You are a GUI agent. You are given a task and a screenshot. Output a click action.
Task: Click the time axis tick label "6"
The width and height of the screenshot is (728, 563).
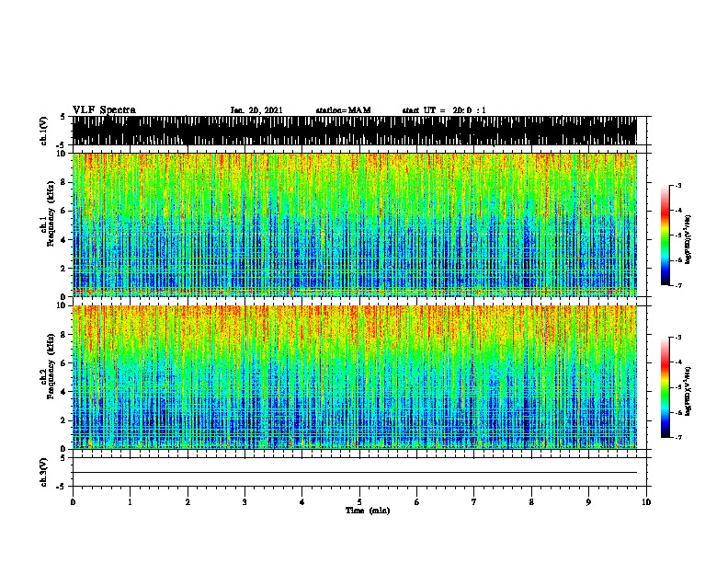[417, 502]
